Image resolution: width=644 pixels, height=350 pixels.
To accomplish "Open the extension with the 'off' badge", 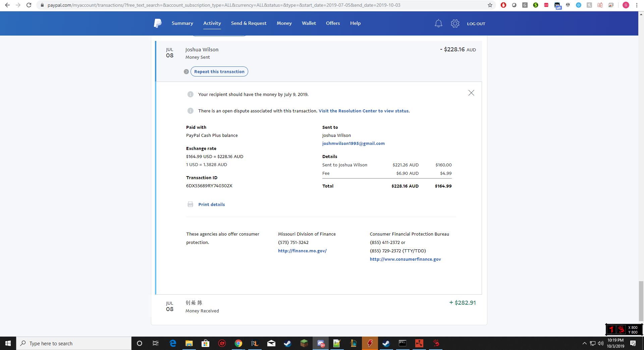I will pos(557,6).
